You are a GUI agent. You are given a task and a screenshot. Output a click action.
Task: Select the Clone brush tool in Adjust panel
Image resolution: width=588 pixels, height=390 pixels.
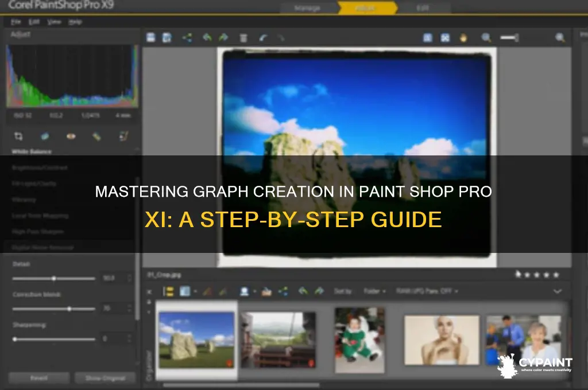(123, 136)
